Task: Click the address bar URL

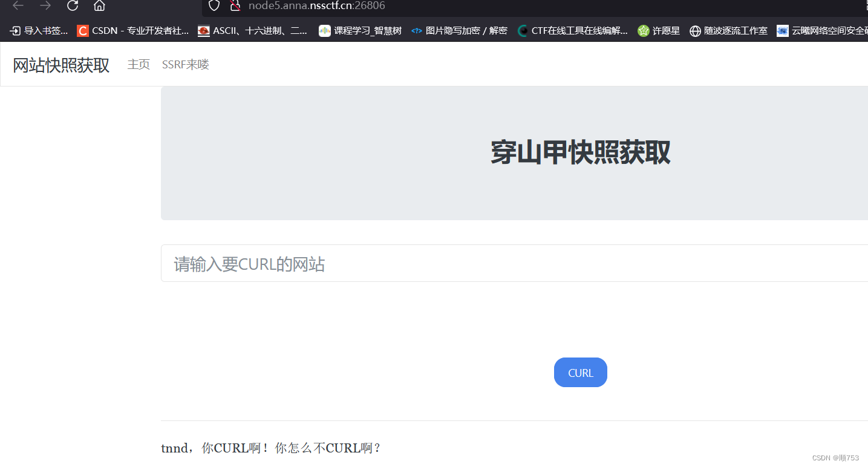Action: tap(316, 6)
